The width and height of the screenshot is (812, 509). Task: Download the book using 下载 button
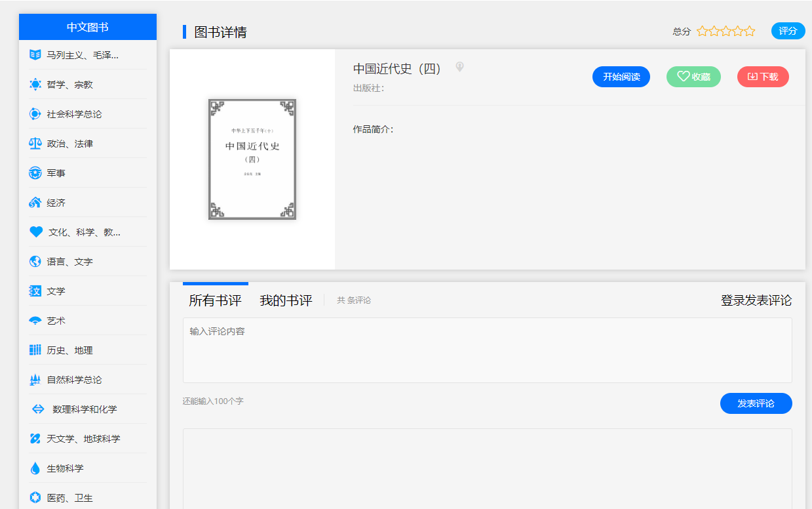point(763,77)
